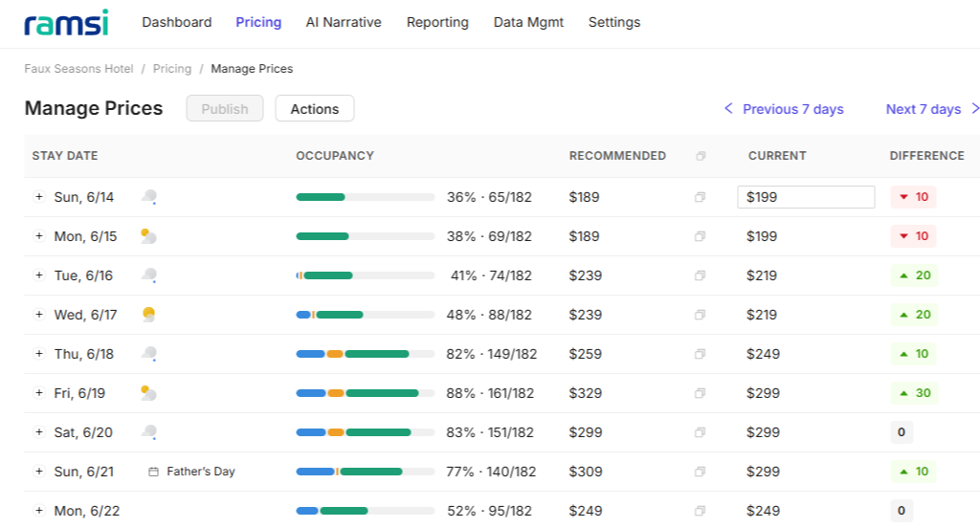Copy recommended price for Mon, 6/22 row
Screen dimensions: 980x528
[700, 511]
